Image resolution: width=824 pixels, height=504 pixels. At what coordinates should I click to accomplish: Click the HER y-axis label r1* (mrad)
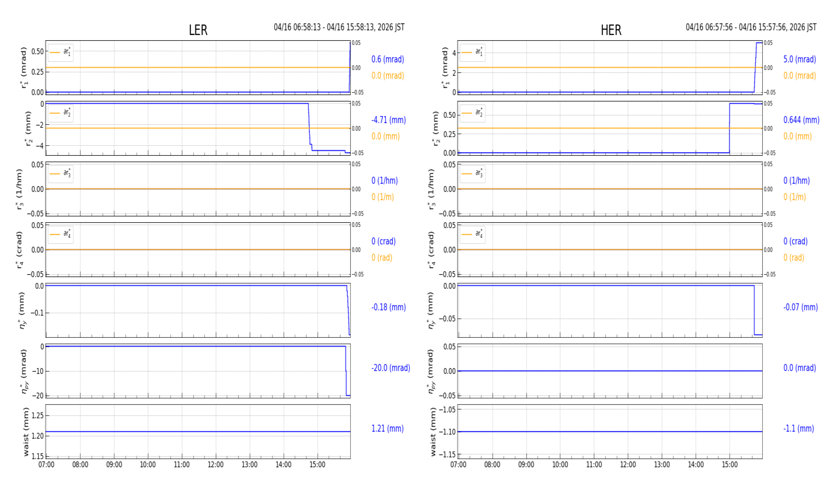pos(445,68)
